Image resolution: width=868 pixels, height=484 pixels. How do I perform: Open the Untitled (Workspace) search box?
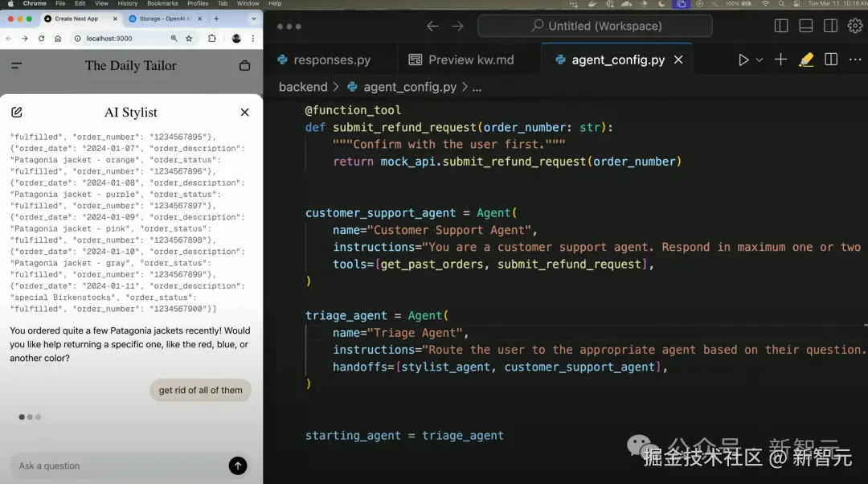tap(595, 26)
